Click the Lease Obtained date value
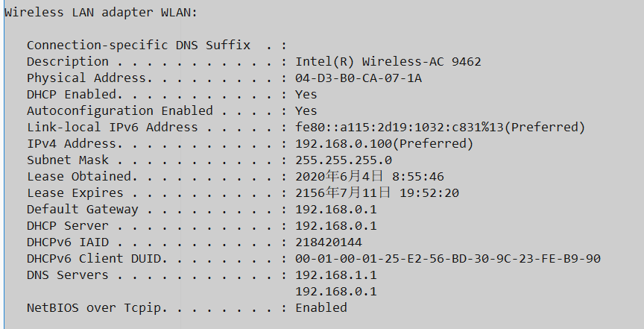 coord(380,177)
